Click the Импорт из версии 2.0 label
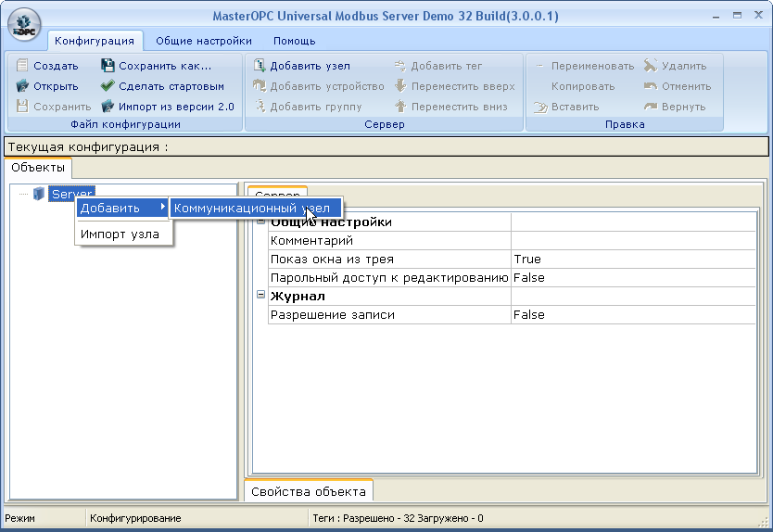The image size is (773, 532). point(176,107)
